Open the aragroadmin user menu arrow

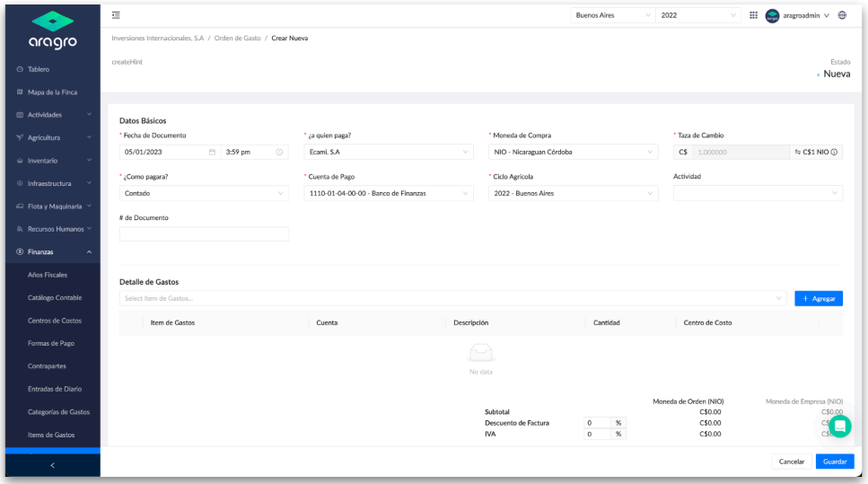tap(827, 15)
